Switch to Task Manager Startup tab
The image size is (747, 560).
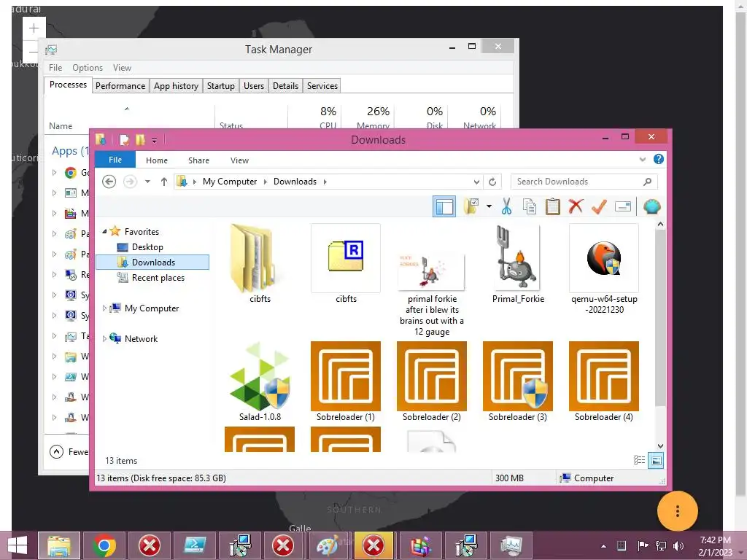220,86
